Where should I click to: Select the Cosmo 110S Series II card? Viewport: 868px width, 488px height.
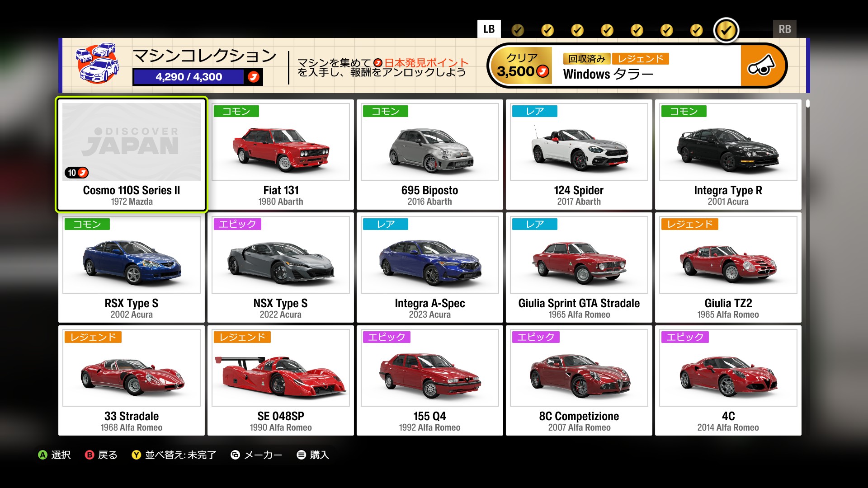(x=132, y=155)
